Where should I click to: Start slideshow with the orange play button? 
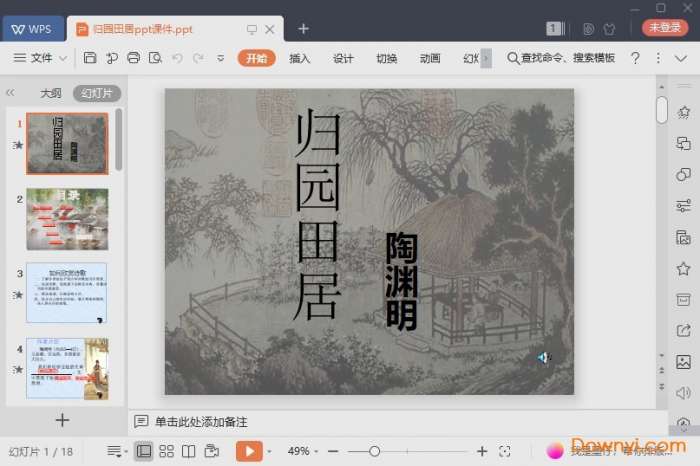click(x=249, y=451)
